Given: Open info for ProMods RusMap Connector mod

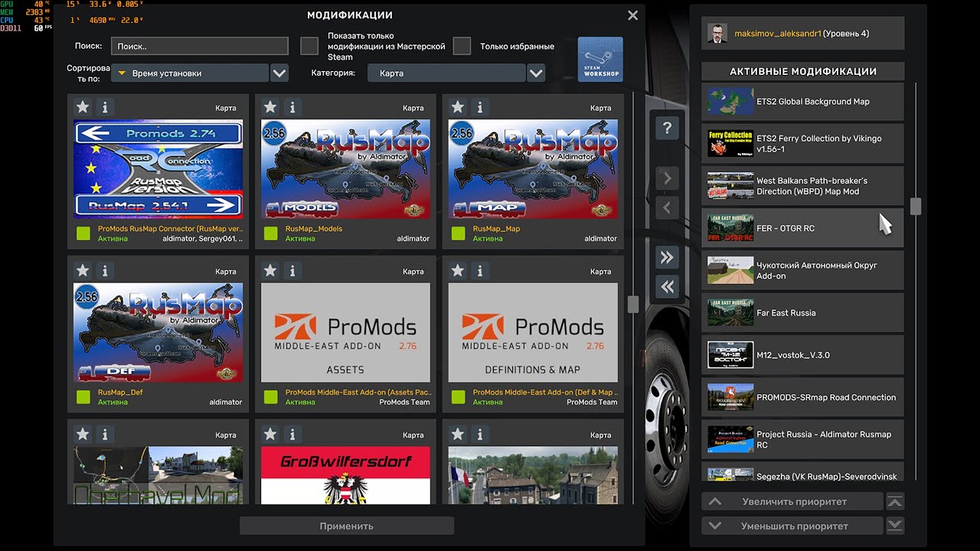Looking at the screenshot, I should (105, 107).
